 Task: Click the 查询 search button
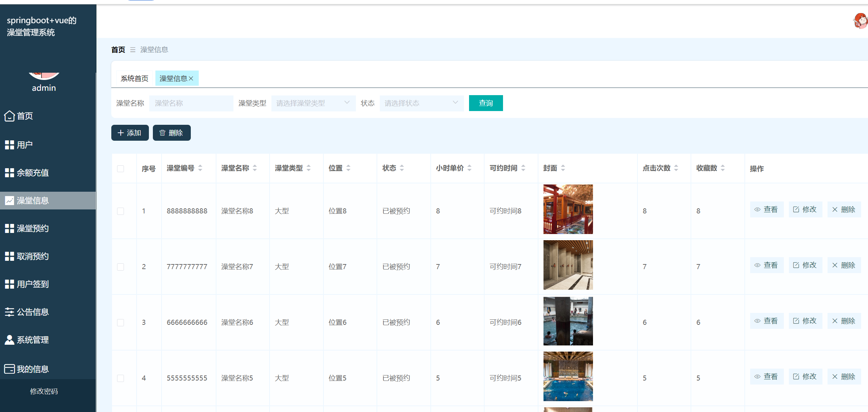486,103
